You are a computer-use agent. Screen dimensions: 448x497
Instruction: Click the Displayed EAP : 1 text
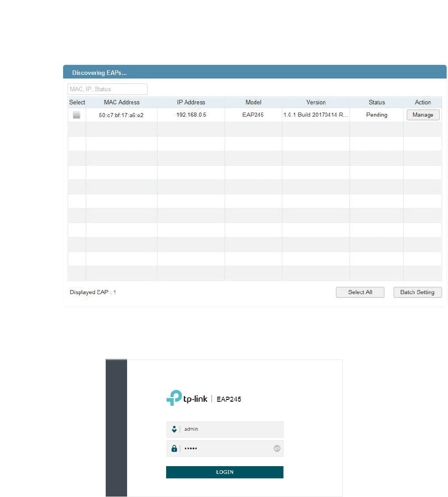[x=93, y=292]
